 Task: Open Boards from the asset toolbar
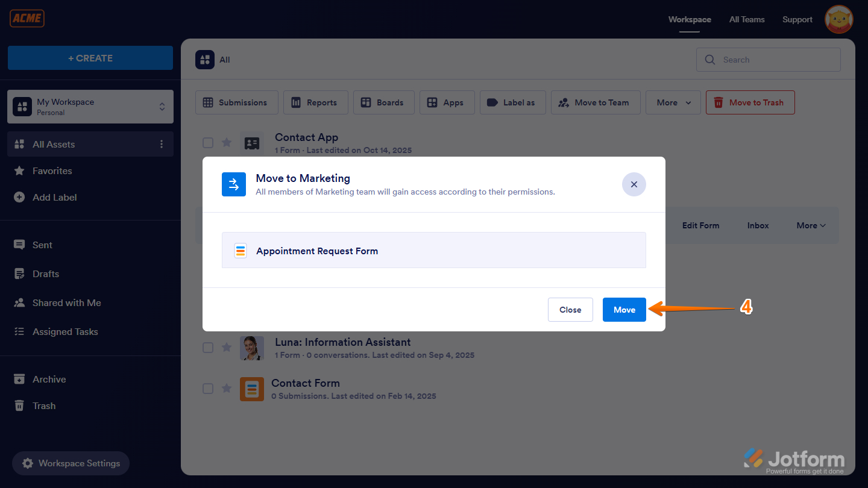coord(383,102)
